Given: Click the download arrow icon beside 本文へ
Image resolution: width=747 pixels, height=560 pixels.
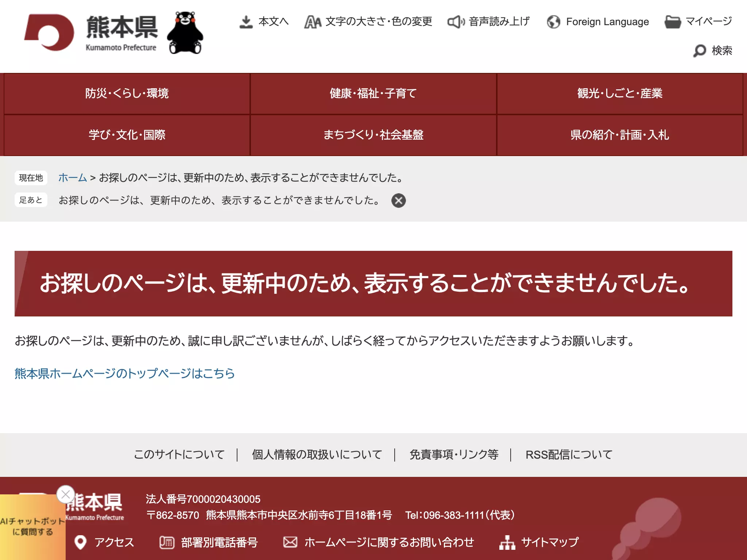Looking at the screenshot, I should 246,22.
